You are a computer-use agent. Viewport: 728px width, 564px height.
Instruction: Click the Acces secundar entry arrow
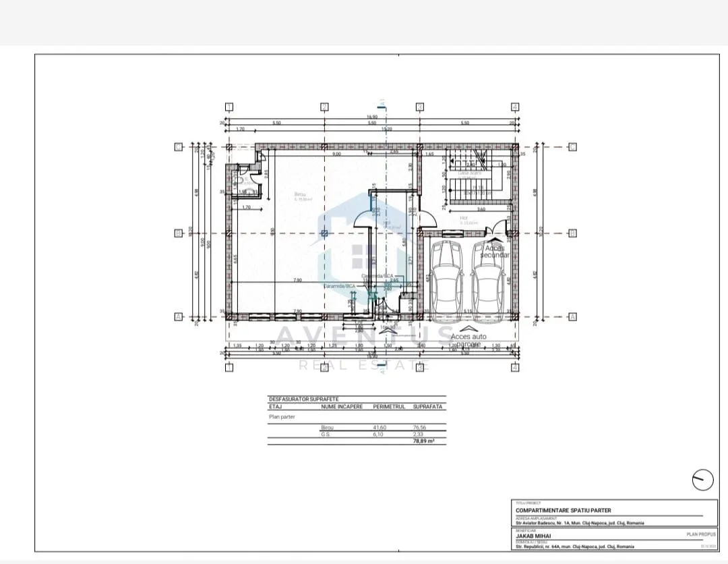point(495,240)
